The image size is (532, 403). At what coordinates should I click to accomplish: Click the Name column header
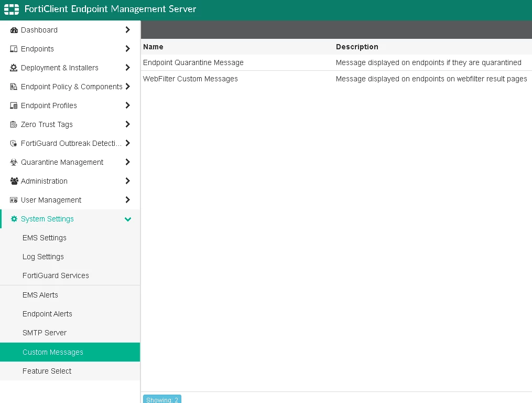(153, 47)
